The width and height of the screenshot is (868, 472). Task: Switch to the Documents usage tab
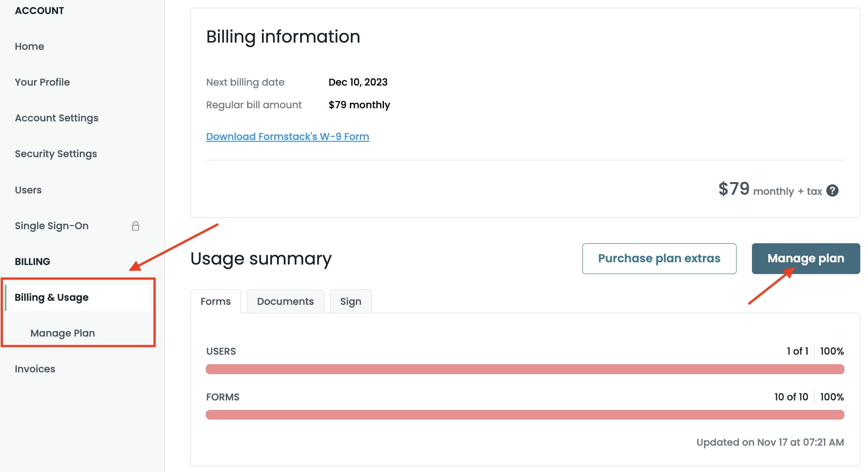click(x=285, y=301)
